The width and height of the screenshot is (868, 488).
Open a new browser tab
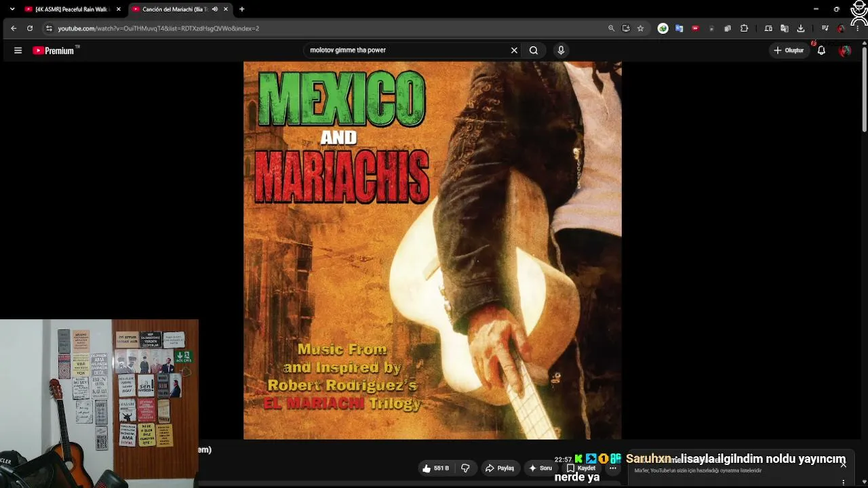[241, 9]
